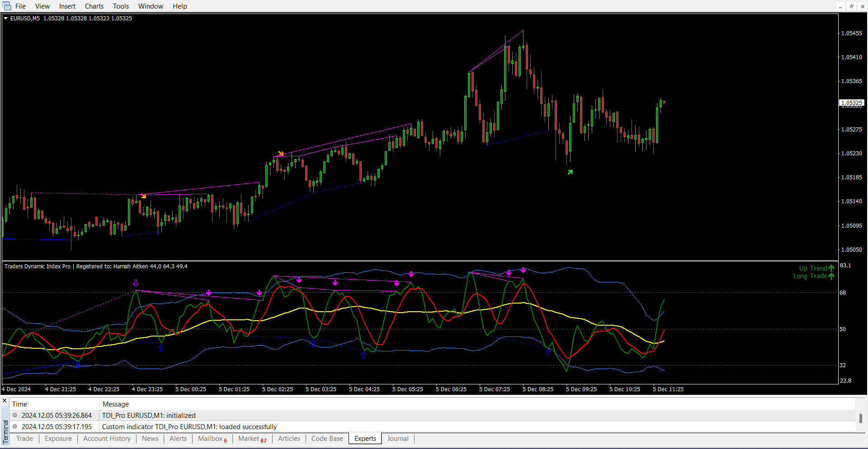Click the hollow purple down arrow in the indicator window
This screenshot has height=449, width=868.
pyautogui.click(x=136, y=283)
